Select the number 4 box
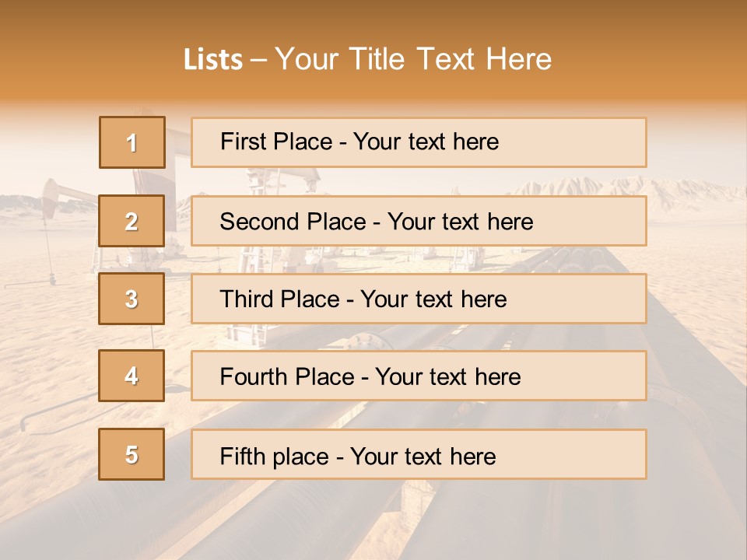 (132, 376)
